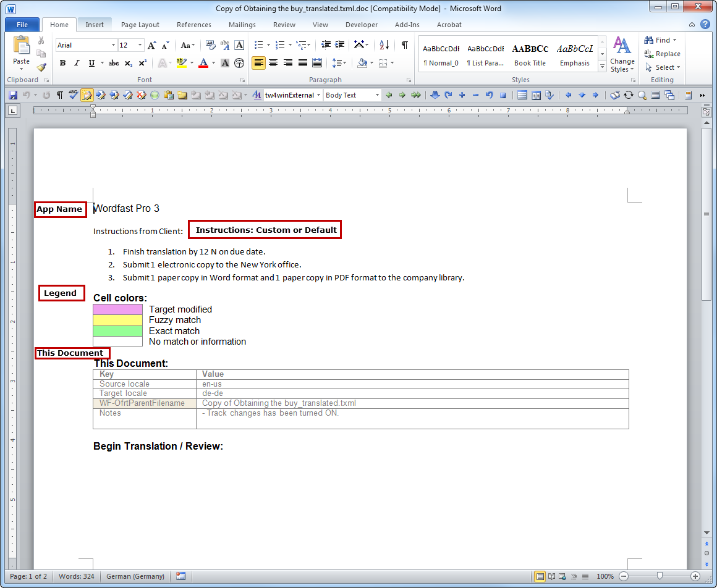Apply the Emphasis style
Image resolution: width=717 pixels, height=588 pixels.
click(x=575, y=54)
